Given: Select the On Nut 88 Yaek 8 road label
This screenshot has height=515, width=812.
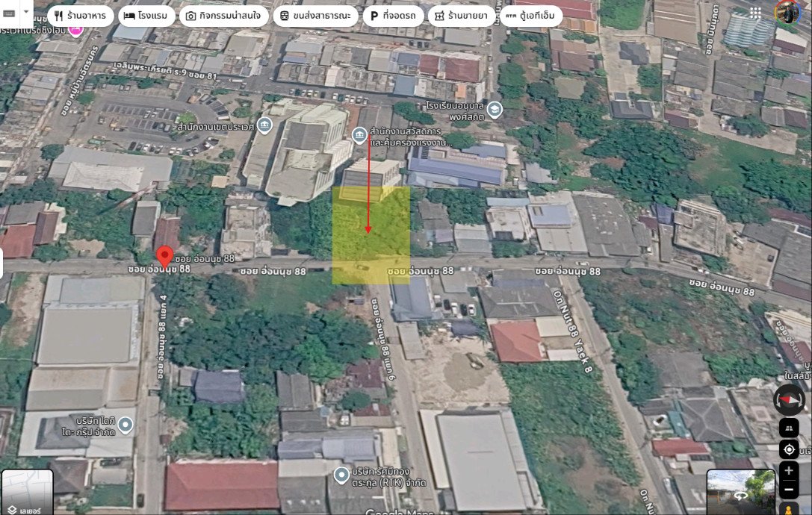Looking at the screenshot, I should [x=571, y=331].
